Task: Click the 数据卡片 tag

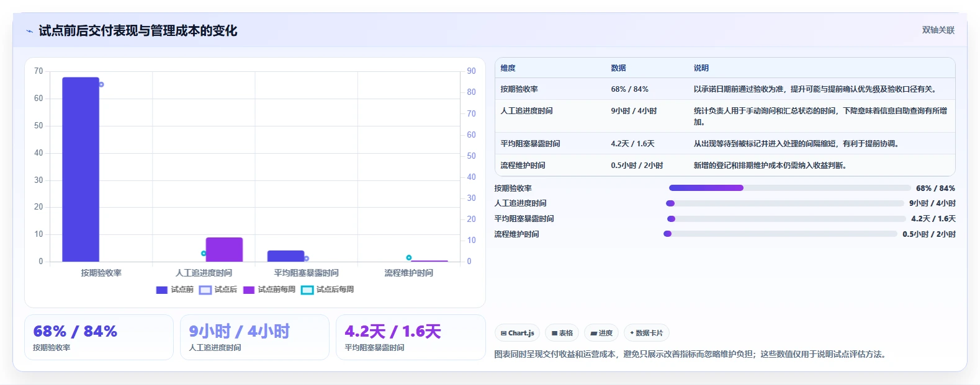Action: click(646, 333)
